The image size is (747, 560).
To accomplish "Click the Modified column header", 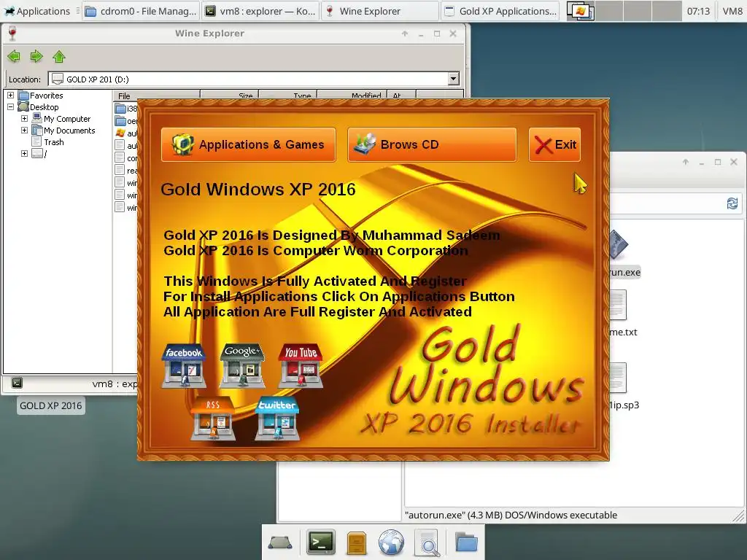I will click(x=352, y=96).
